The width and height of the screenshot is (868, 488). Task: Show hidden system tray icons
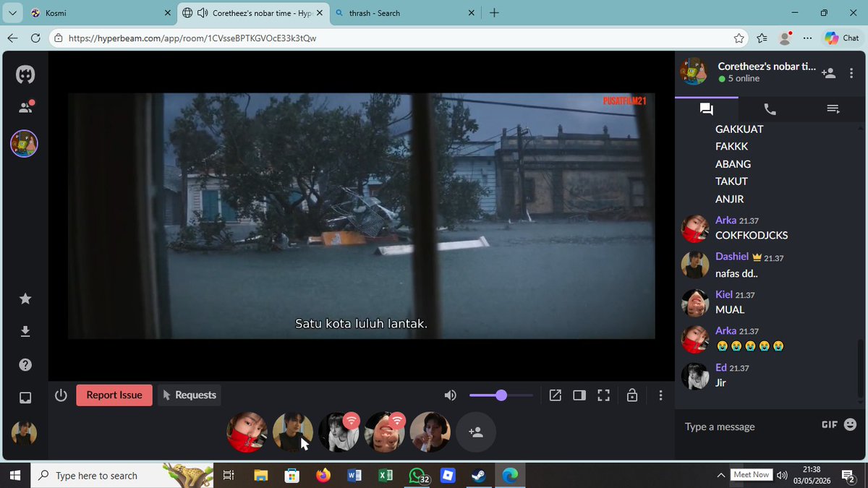point(720,476)
